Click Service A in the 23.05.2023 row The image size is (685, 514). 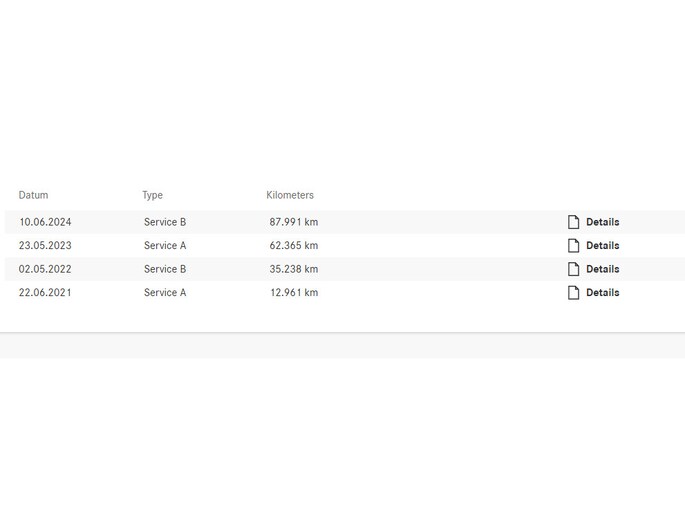click(x=165, y=246)
